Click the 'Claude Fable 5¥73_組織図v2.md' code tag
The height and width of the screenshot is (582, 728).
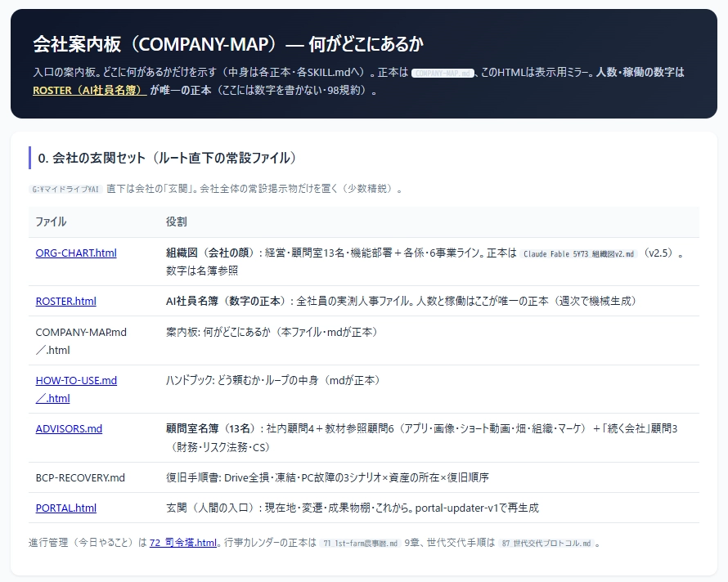(x=578, y=254)
